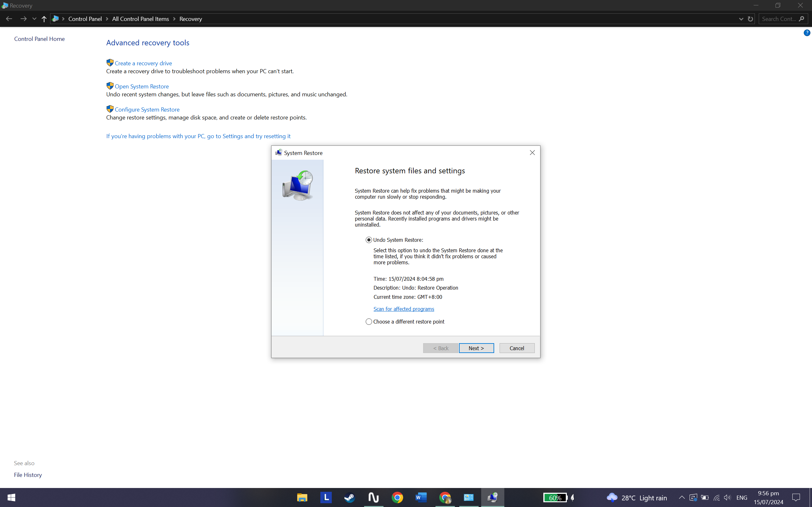Click the shield icon beside Create a recovery drive
812x507 pixels.
pyautogui.click(x=110, y=63)
